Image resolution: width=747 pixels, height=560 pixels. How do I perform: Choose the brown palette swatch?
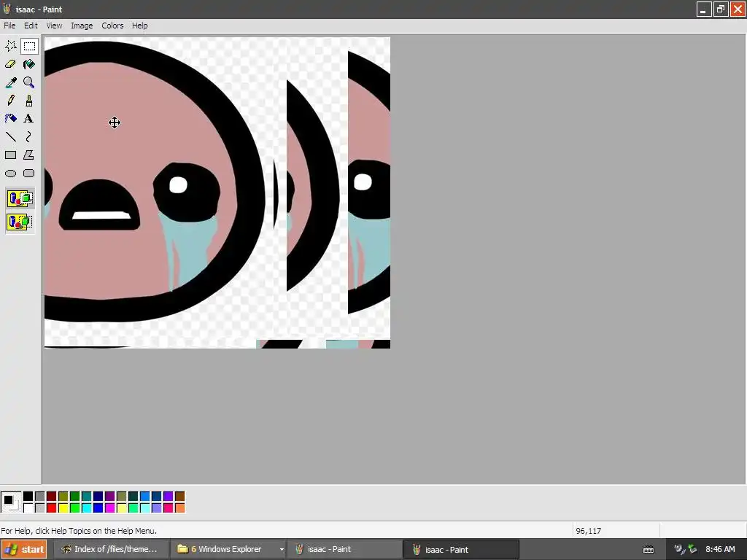pyautogui.click(x=179, y=497)
